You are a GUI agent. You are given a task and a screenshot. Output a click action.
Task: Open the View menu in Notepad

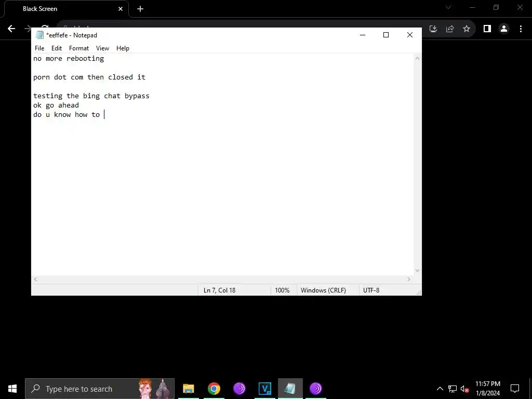tap(102, 48)
